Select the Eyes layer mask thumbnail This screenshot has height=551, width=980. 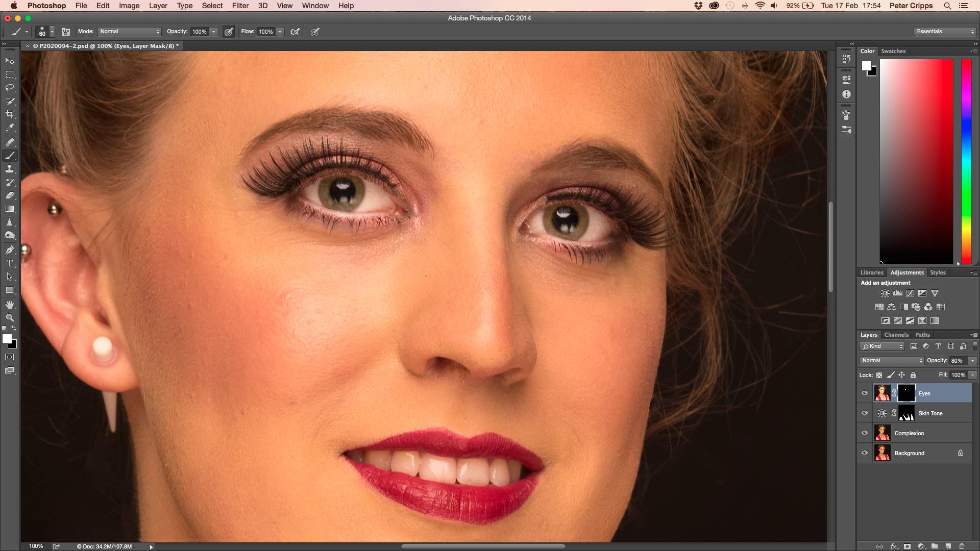point(906,393)
